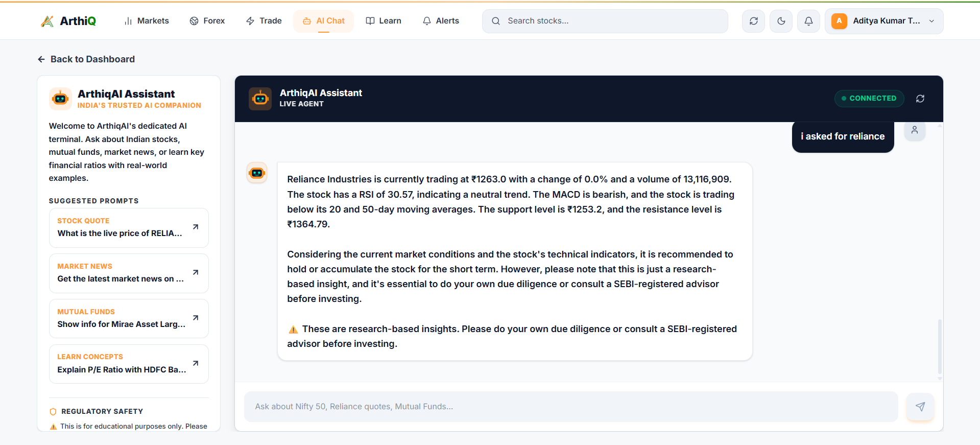980x445 pixels.
Task: Click the ArthiQ logo
Action: point(68,21)
